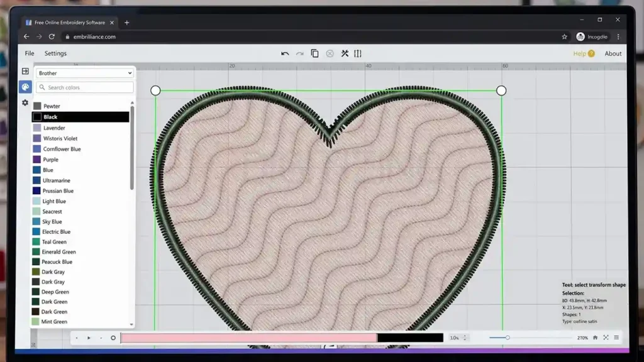Go back in browser history
The width and height of the screenshot is (644, 362).
[26, 36]
